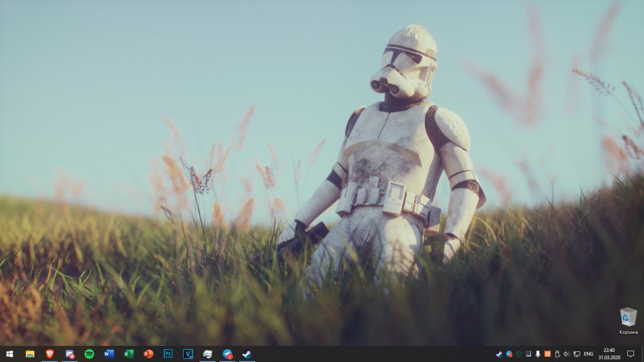This screenshot has height=362, width=644.
Task: Launch Microsoft Word from the taskbar
Action: pos(109,354)
